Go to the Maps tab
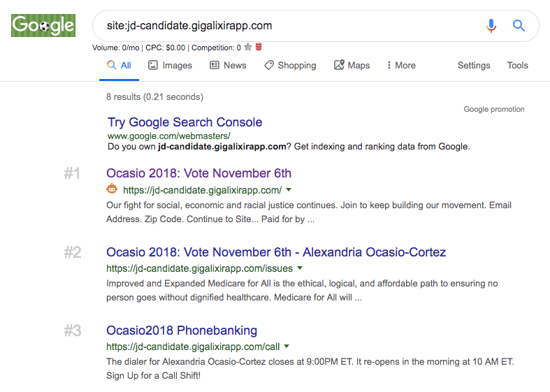This screenshot has width=550, height=392. [x=352, y=66]
